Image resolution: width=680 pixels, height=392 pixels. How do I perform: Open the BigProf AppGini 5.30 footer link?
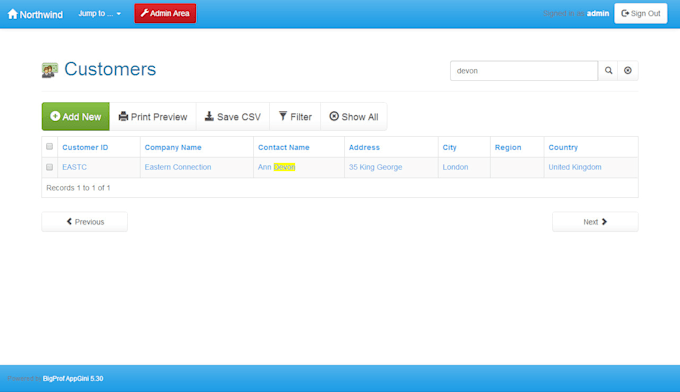[x=73, y=379]
